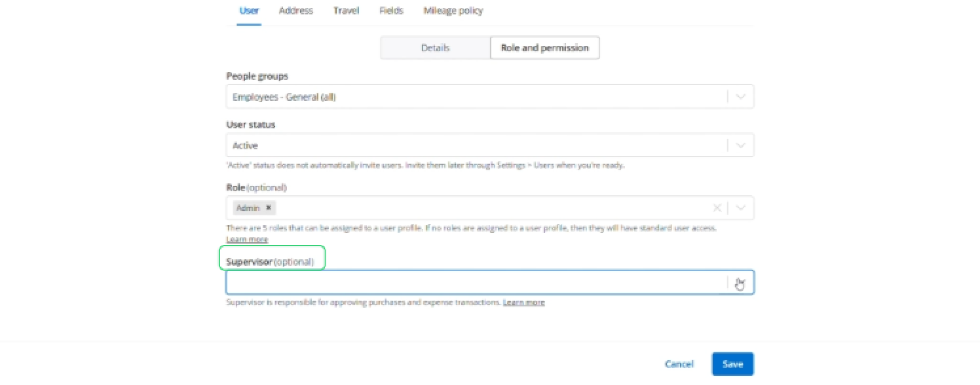Image resolution: width=980 pixels, height=385 pixels.
Task: Remove the Admin role tag
Action: click(269, 208)
